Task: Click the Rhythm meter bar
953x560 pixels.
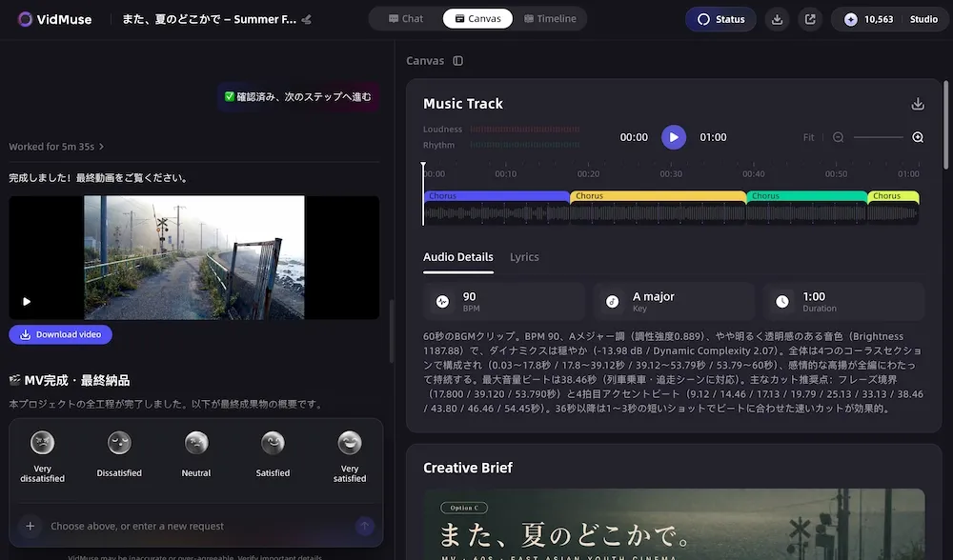Action: point(524,145)
